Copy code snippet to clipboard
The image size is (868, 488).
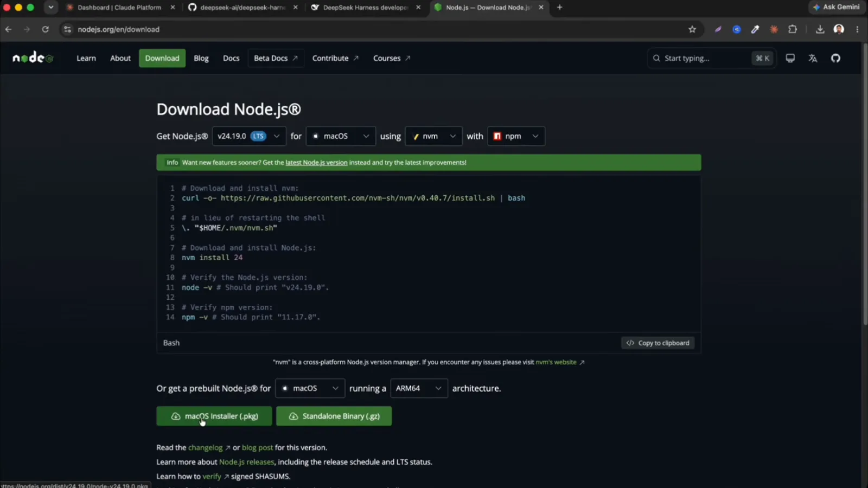[x=658, y=343]
